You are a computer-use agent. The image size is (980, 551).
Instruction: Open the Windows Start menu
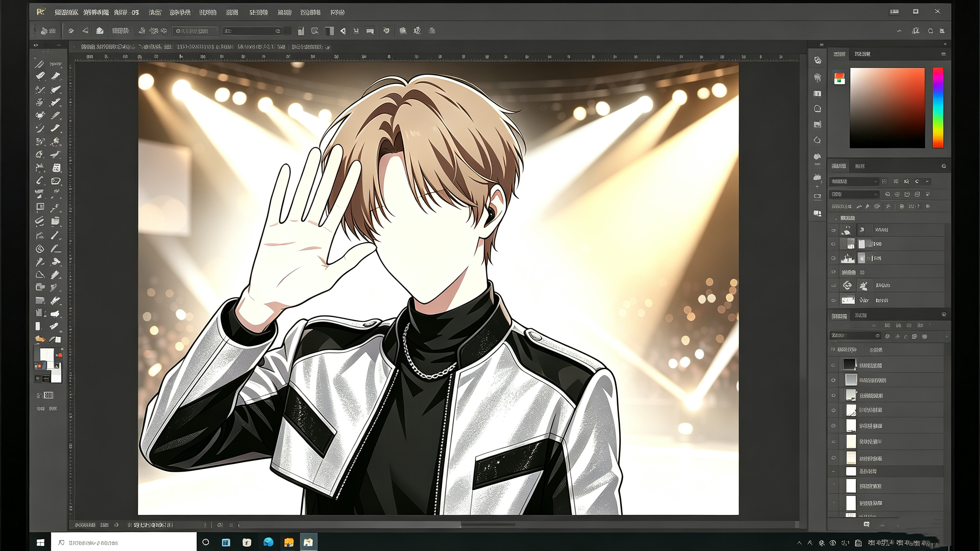pos(40,542)
